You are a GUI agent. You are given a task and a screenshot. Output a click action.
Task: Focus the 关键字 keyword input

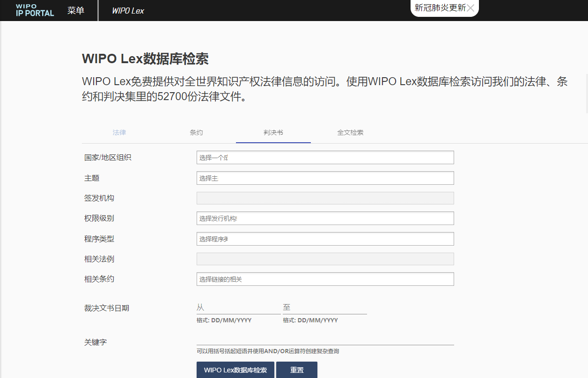tap(325, 339)
